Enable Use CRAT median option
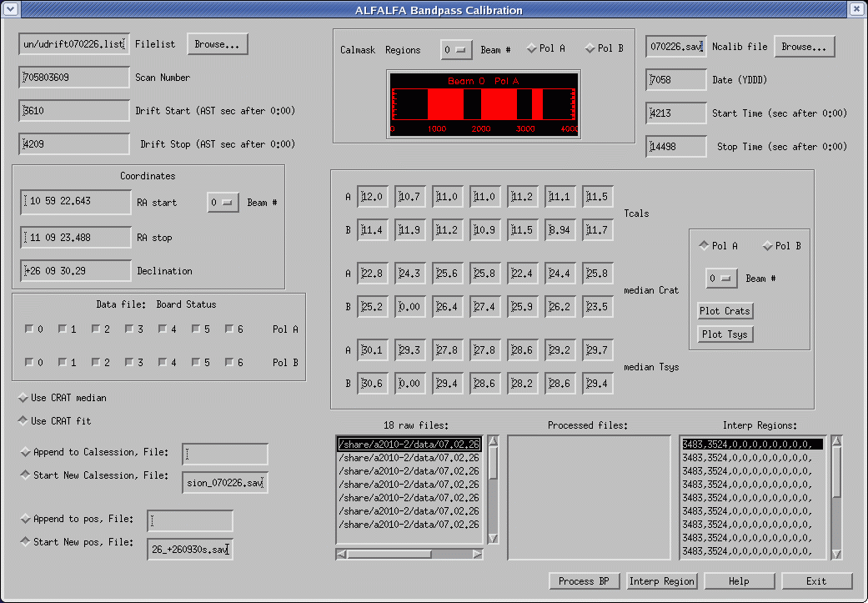Screen dimensions: 868x603 click(x=24, y=398)
